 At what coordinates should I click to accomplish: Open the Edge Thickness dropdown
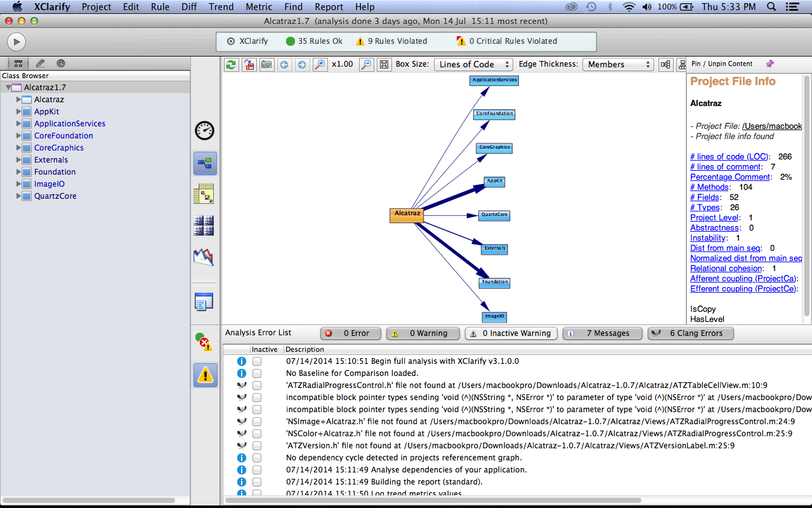pos(618,64)
